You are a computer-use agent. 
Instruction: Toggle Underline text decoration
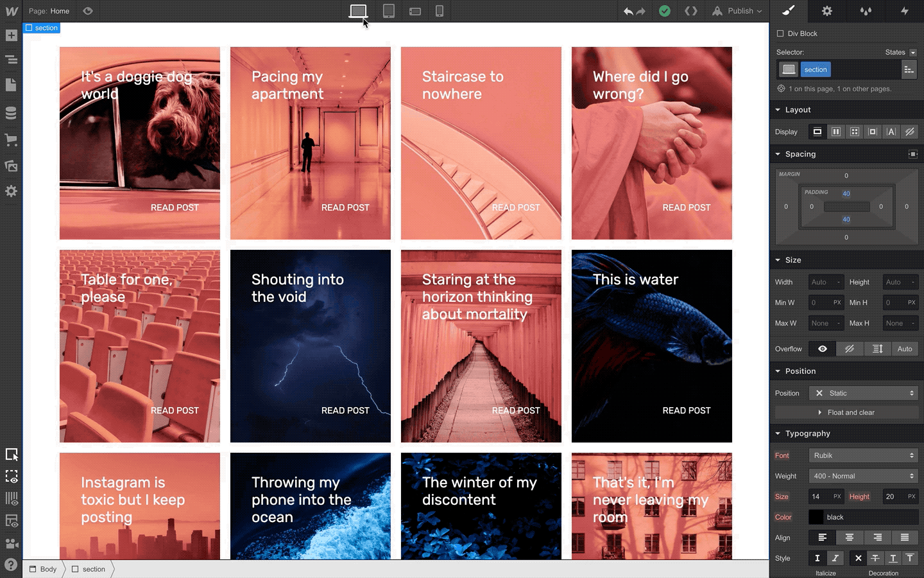point(893,558)
